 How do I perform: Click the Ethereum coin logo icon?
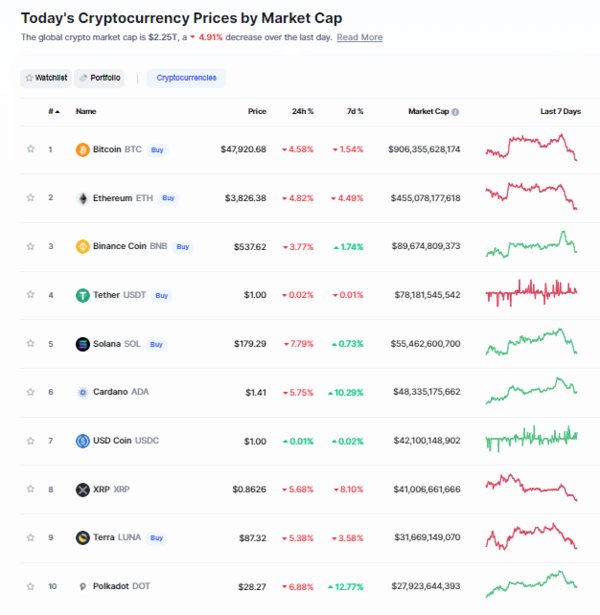(82, 198)
